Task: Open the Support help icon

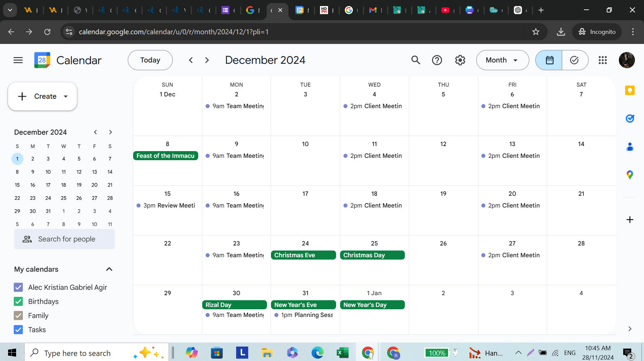Action: click(x=437, y=60)
